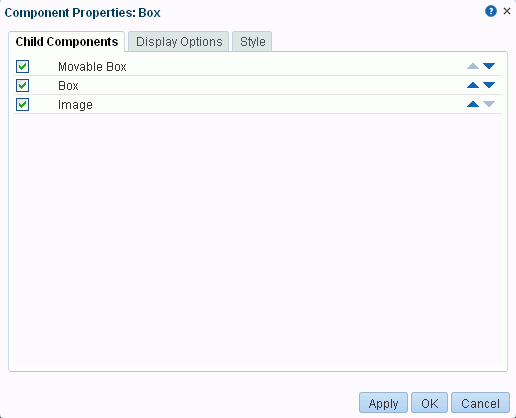Viewport: 516px width, 418px height.
Task: Close the Component Properties dialog
Action: click(507, 11)
